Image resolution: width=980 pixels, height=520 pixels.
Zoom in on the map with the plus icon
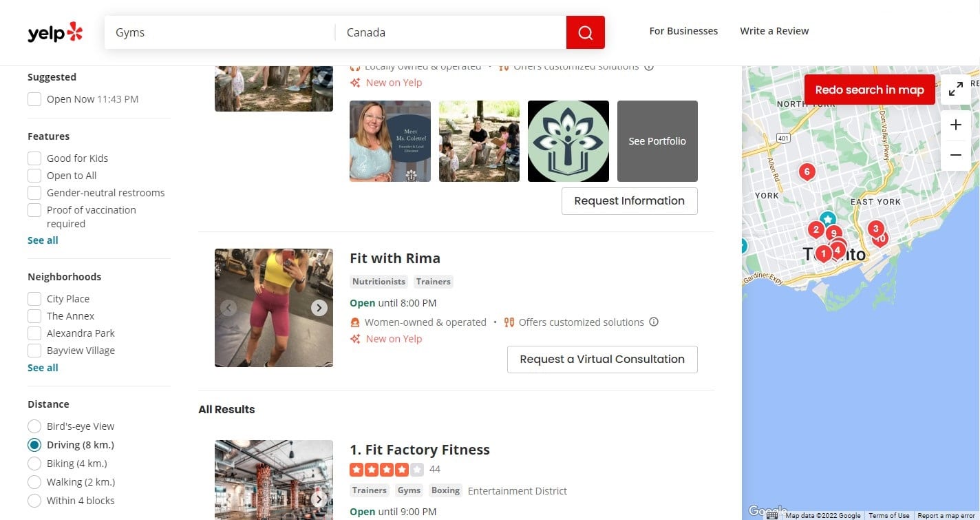(955, 125)
